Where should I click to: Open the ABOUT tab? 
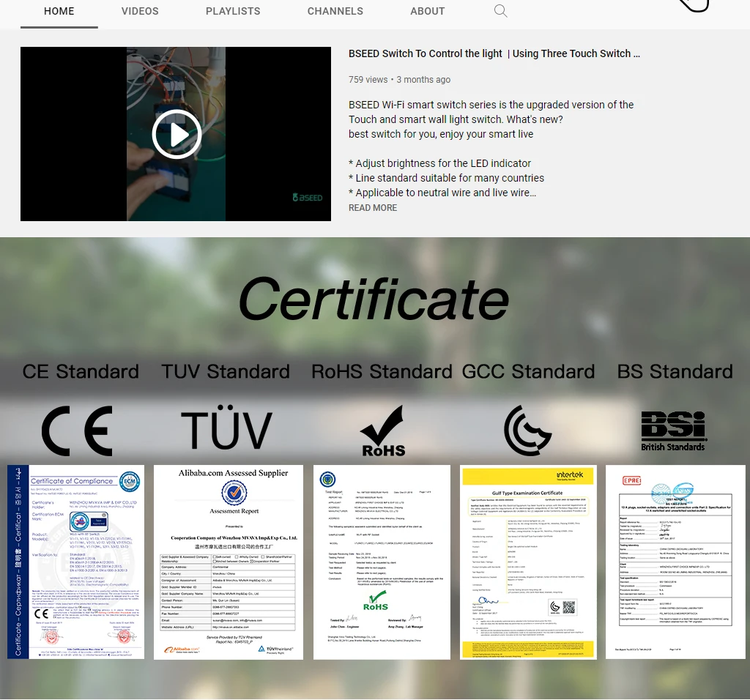[x=427, y=12]
